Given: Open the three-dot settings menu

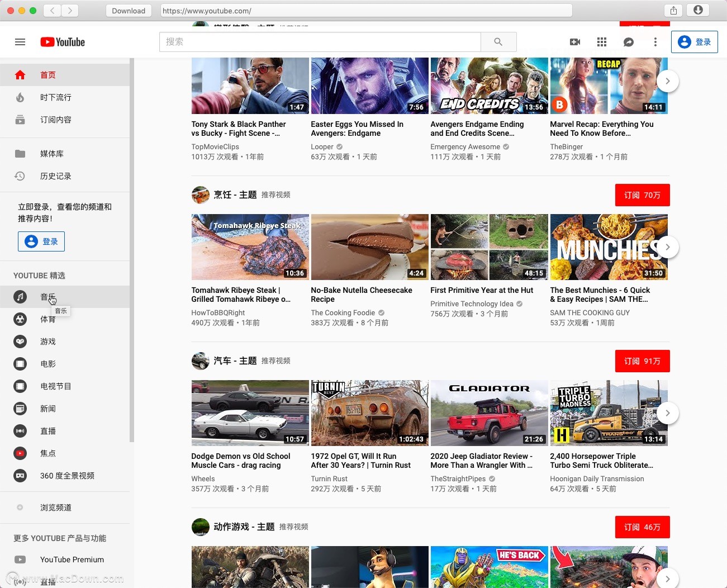Looking at the screenshot, I should [655, 42].
